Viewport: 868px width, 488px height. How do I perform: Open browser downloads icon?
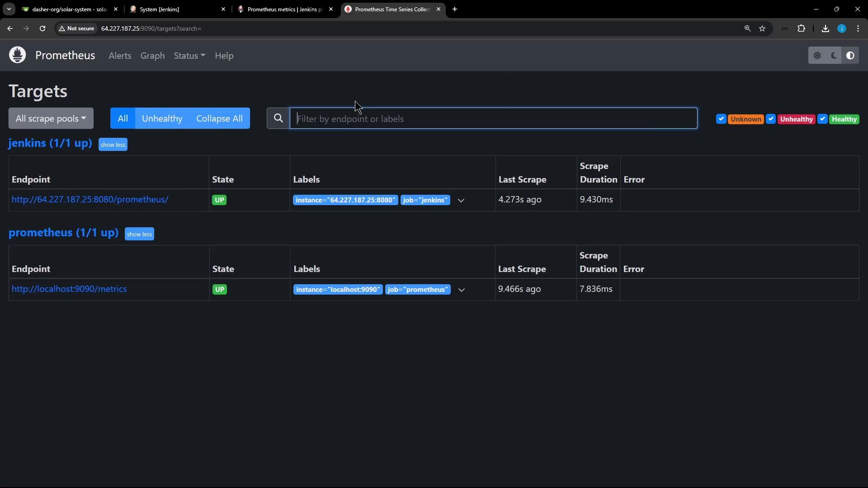pyautogui.click(x=825, y=28)
